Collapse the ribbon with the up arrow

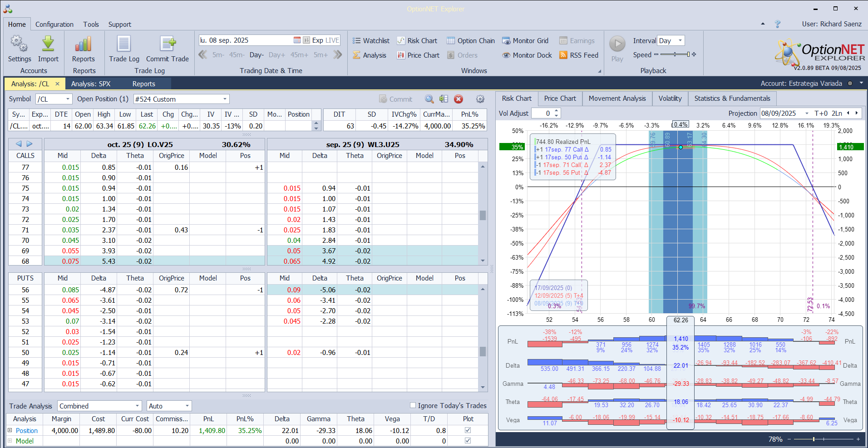pyautogui.click(x=763, y=24)
